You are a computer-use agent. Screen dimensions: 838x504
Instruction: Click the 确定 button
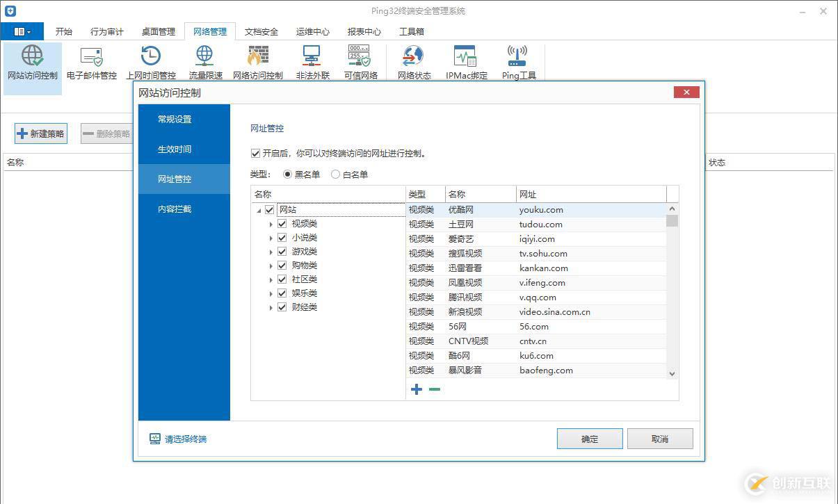[x=590, y=439]
